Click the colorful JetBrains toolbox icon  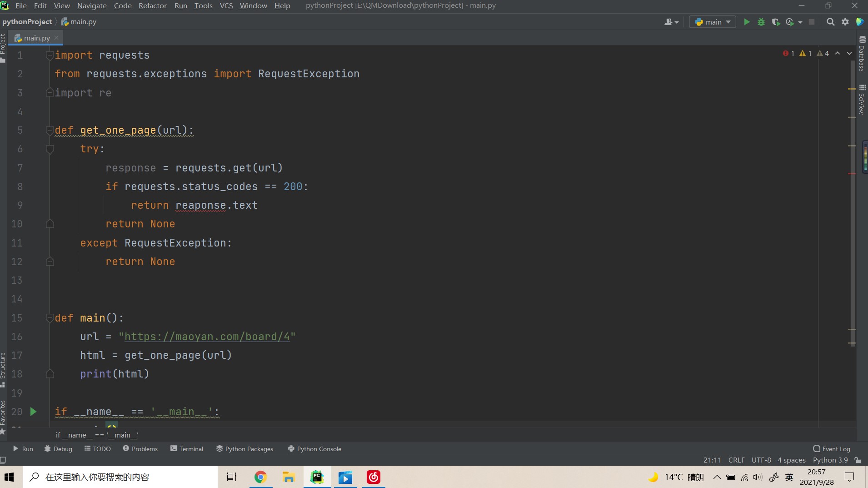(x=859, y=22)
